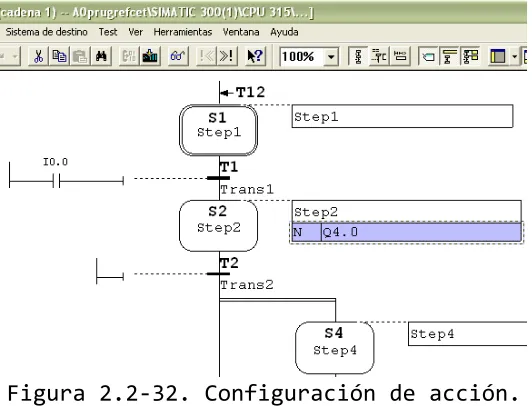This screenshot has height=406, width=532.
Task: Open the Ventana menu
Action: click(x=241, y=32)
